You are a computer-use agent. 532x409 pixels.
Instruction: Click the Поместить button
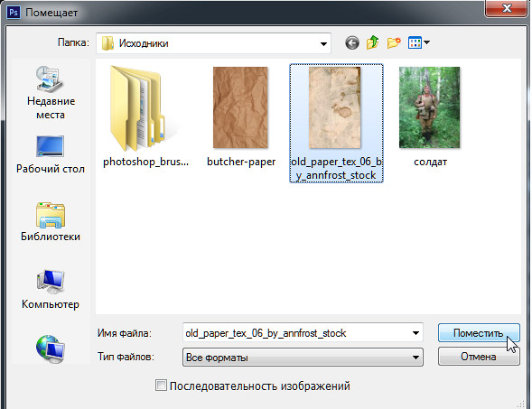(479, 333)
